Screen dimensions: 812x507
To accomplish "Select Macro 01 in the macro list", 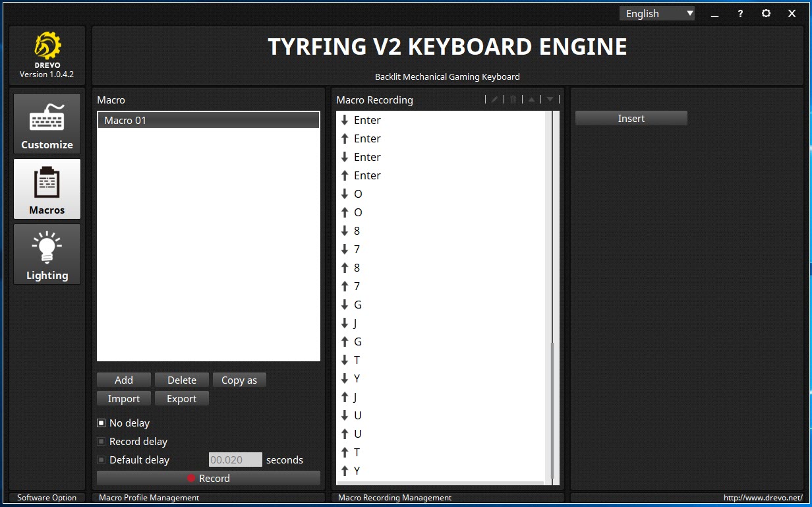I will click(x=208, y=120).
